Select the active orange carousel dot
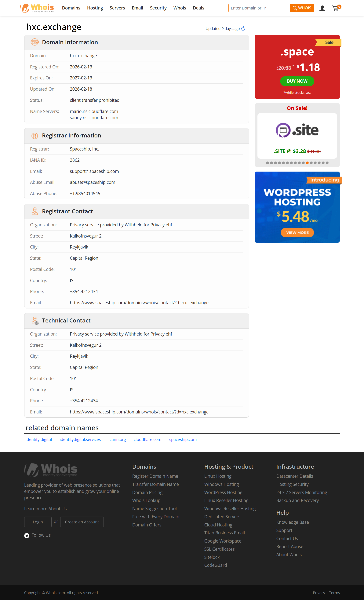 [307, 163]
